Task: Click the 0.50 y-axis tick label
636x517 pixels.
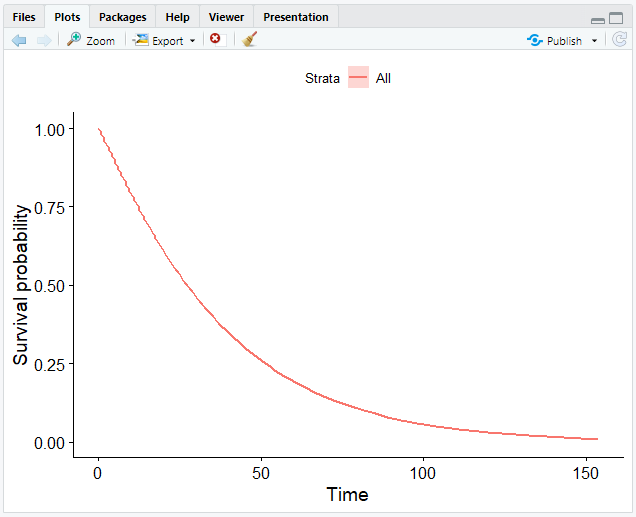Action: 49,287
